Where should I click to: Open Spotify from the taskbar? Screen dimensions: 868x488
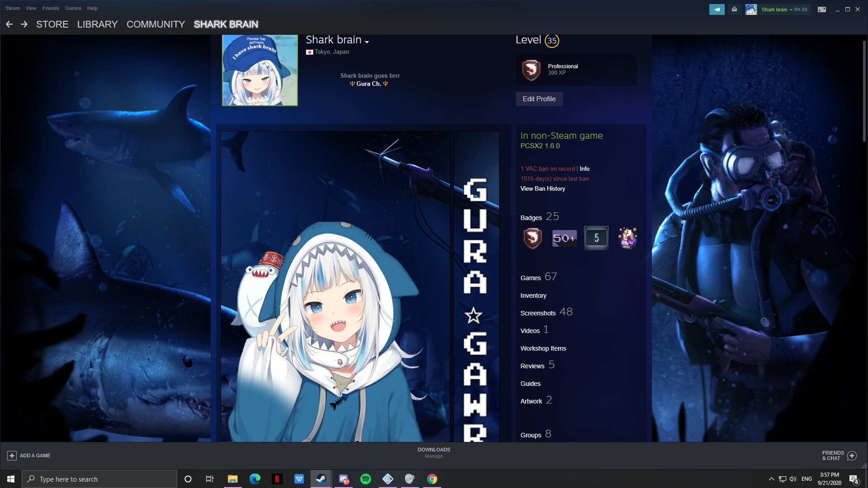[x=366, y=479]
